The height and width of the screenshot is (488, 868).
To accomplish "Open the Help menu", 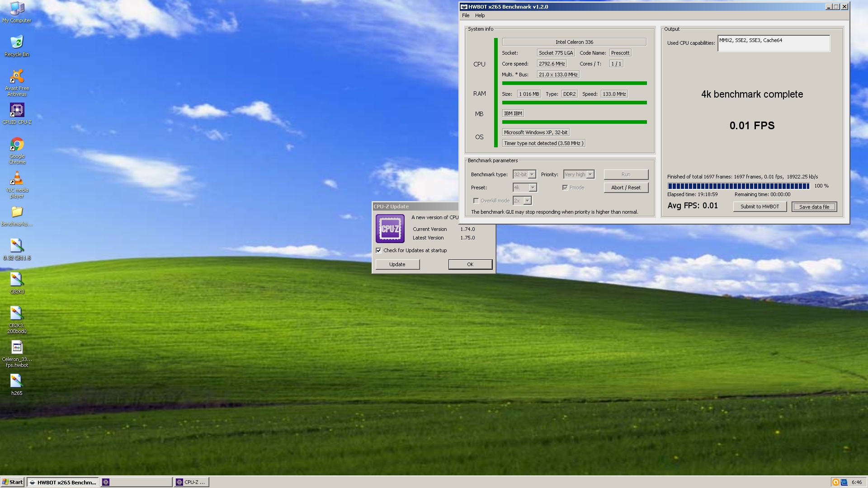I will point(480,15).
